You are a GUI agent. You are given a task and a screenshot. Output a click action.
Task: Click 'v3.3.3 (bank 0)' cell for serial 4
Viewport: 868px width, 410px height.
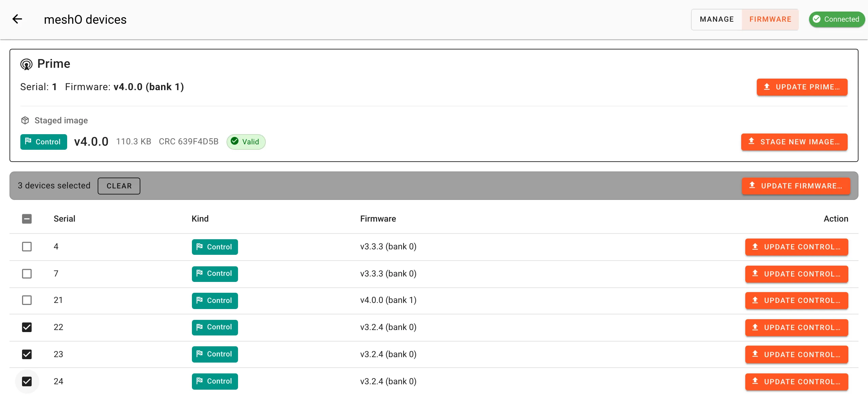(388, 246)
